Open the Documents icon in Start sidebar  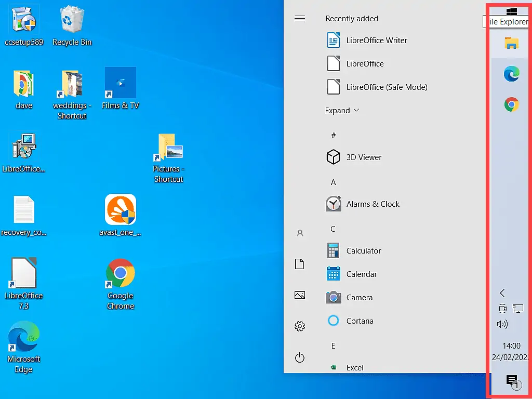(x=300, y=264)
